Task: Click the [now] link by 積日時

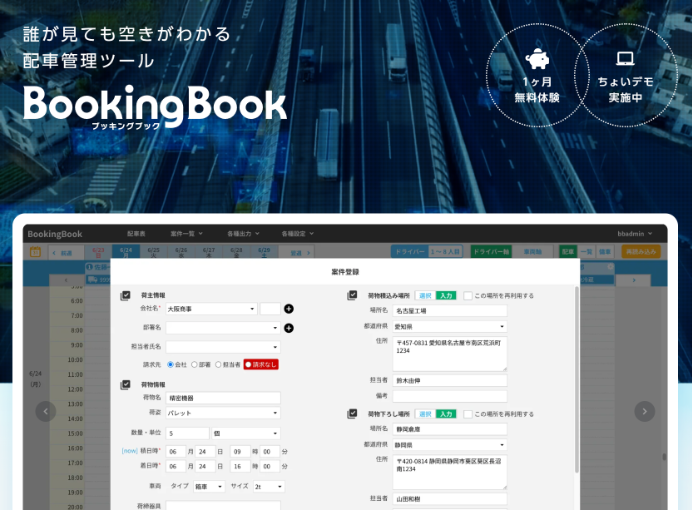Action: pyautogui.click(x=129, y=451)
